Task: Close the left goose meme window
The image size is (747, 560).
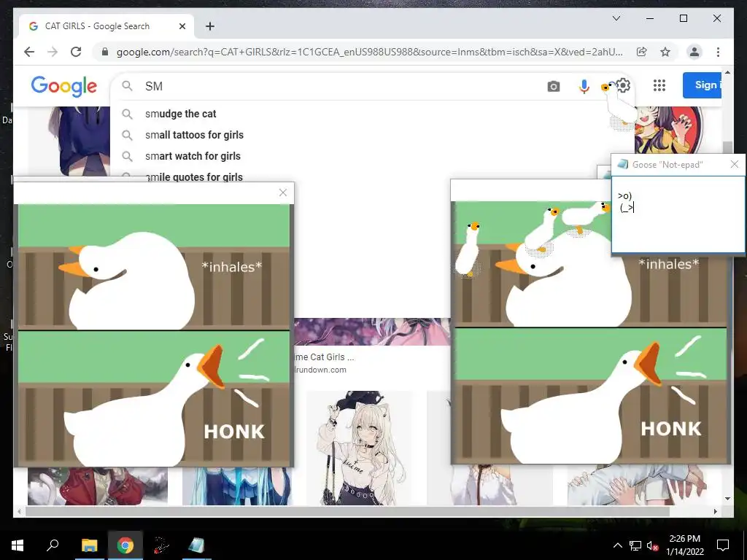Action: 283,192
